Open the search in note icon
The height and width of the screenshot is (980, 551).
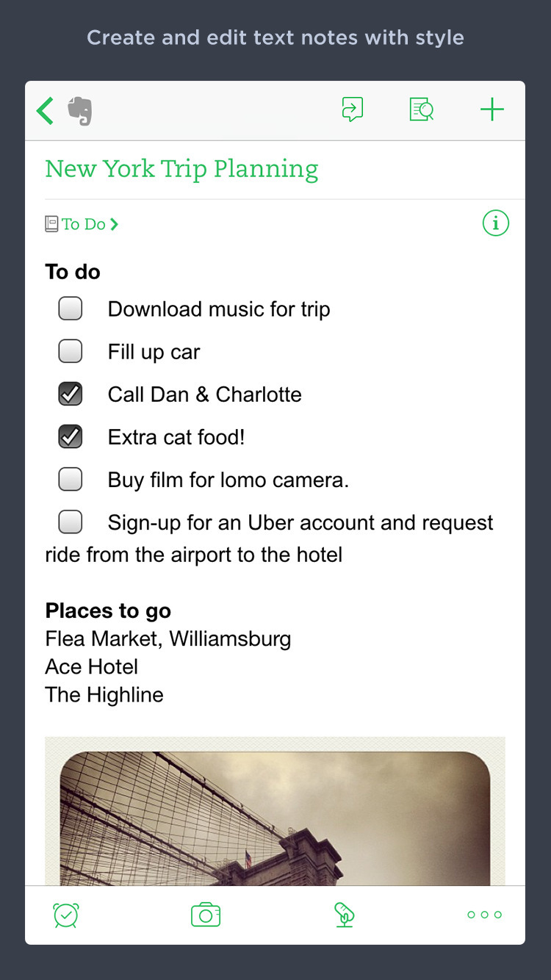(421, 110)
